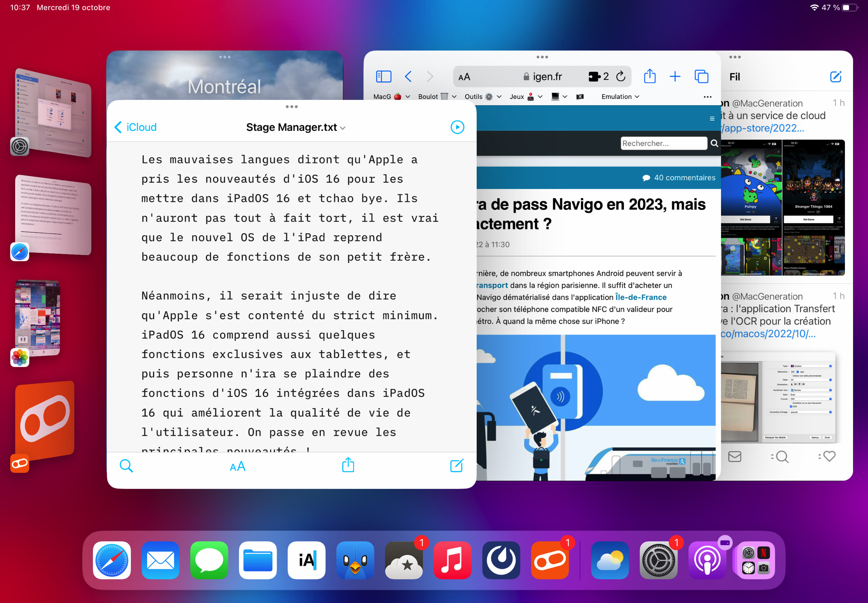Launch iA Writer from the Dock
Viewport: 868px width, 603px height.
306,560
